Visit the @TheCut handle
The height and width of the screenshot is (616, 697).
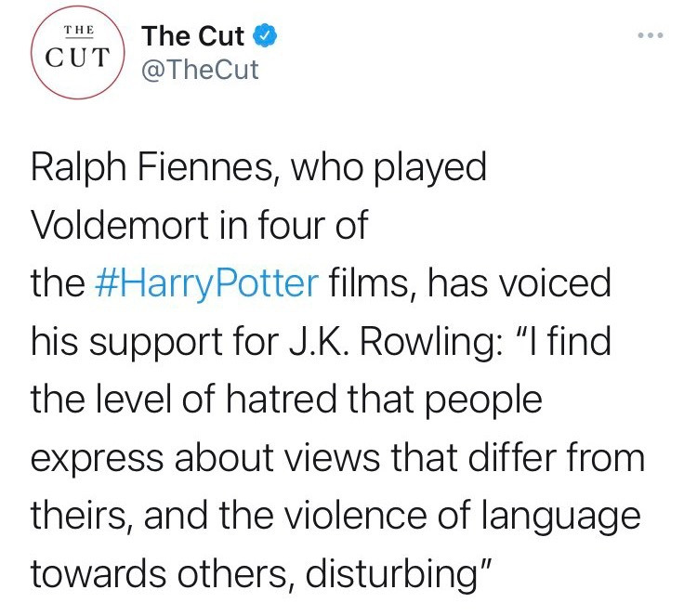pos(199,71)
